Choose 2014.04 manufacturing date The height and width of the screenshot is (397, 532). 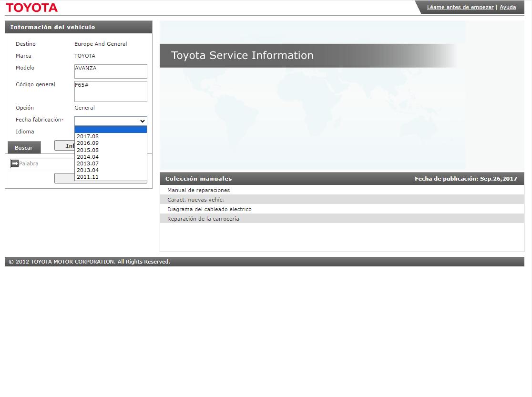point(111,157)
